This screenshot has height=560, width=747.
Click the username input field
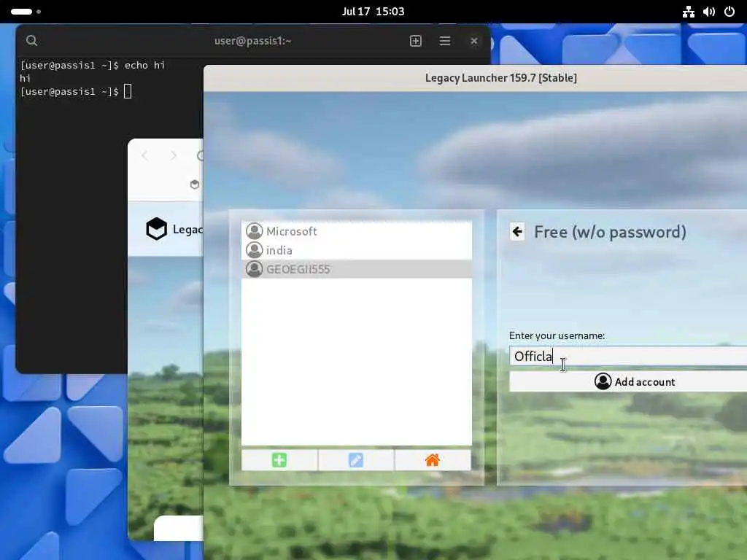point(628,356)
